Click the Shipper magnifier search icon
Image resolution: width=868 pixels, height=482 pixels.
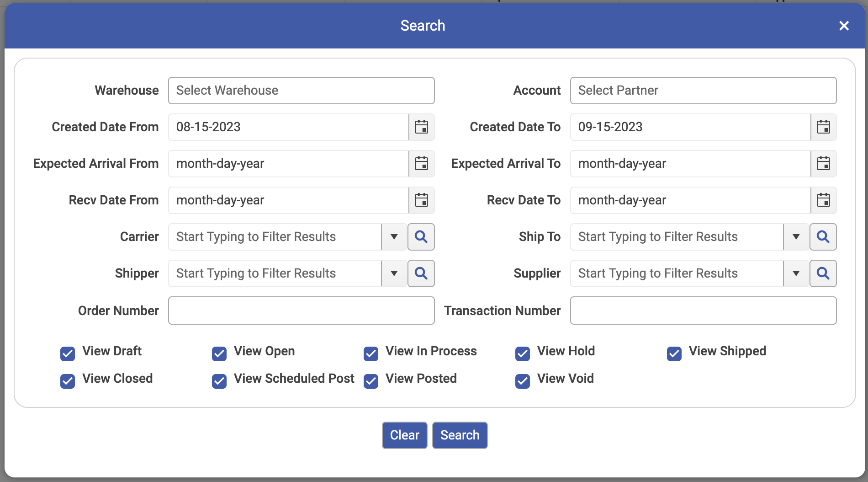tap(421, 273)
